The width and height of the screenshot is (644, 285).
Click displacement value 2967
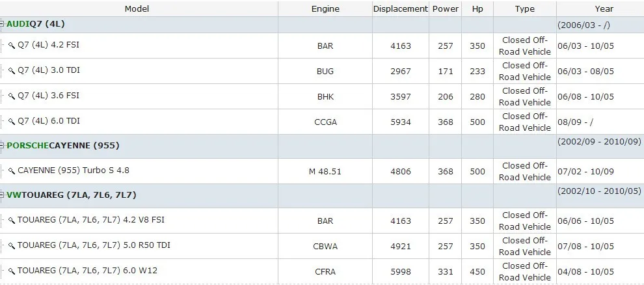point(401,72)
